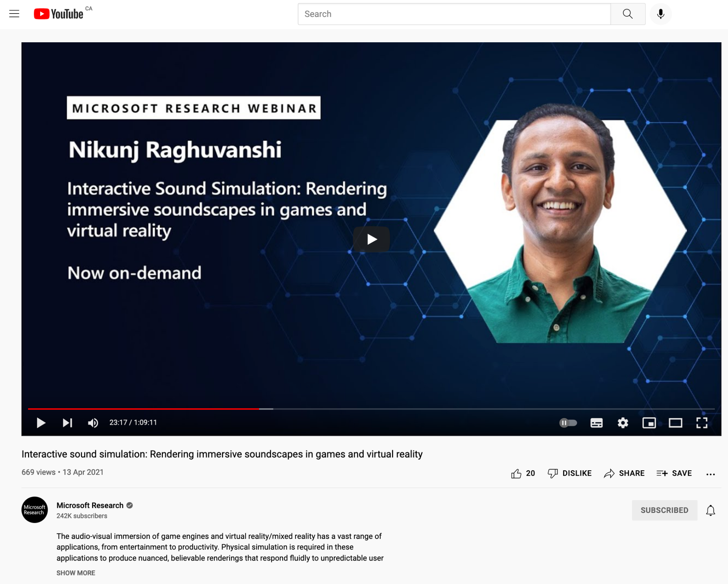728x584 pixels.
Task: Go to YouTube home via logo
Action: (x=59, y=14)
